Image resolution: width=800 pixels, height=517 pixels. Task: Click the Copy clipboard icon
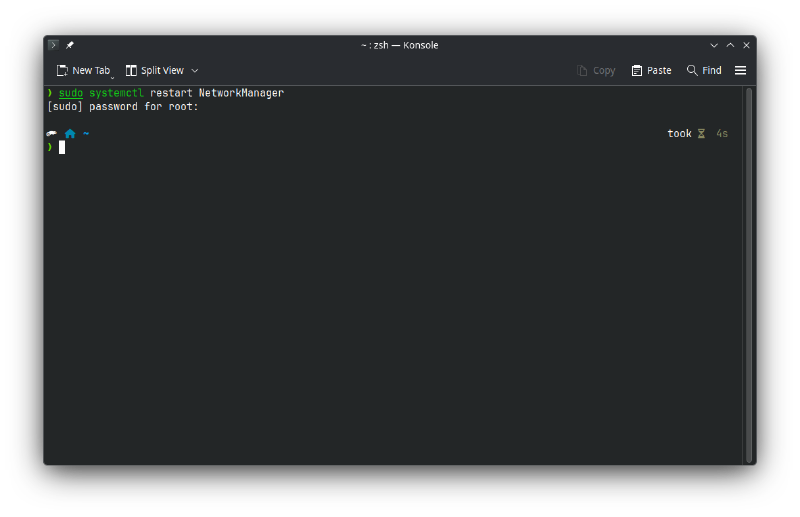[x=583, y=71]
